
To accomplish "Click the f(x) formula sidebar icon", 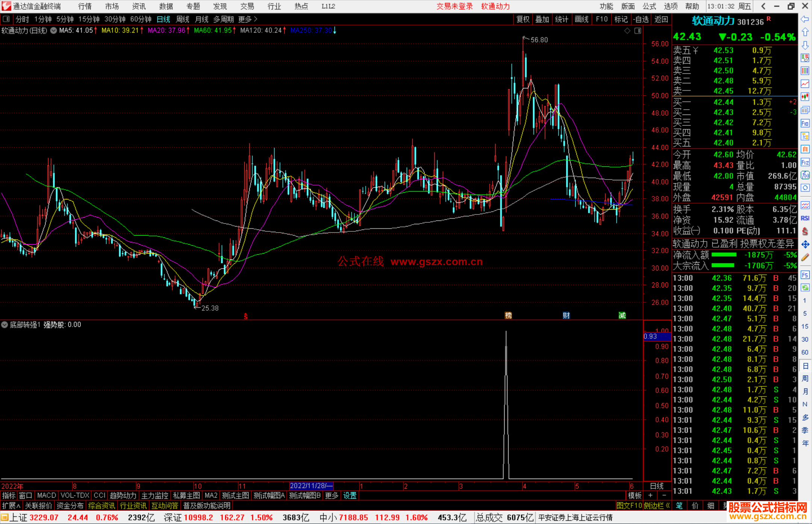I will click(x=805, y=175).
